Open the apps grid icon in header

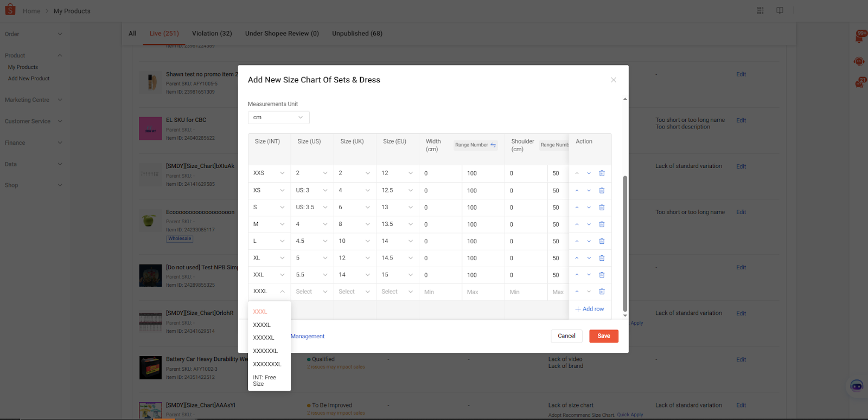(760, 10)
